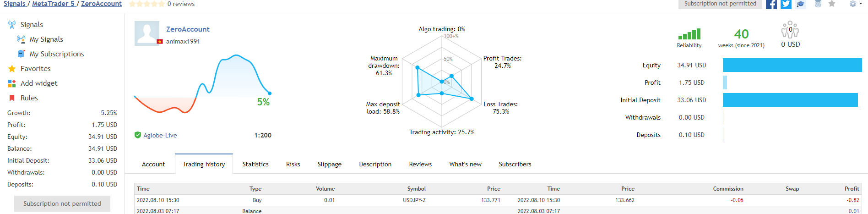Click the user avatar thumbnail
This screenshot has width=868, height=214.
coord(147,33)
